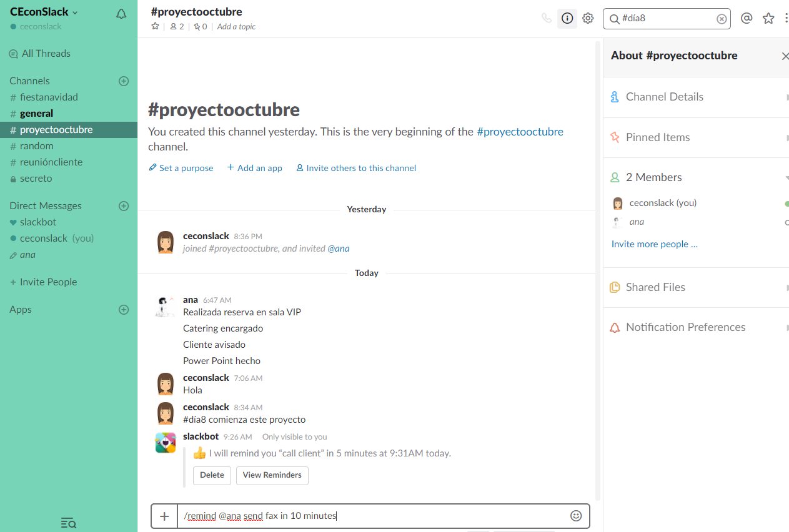The image size is (789, 532).
Task: Click Add a topic in header
Action: (236, 27)
